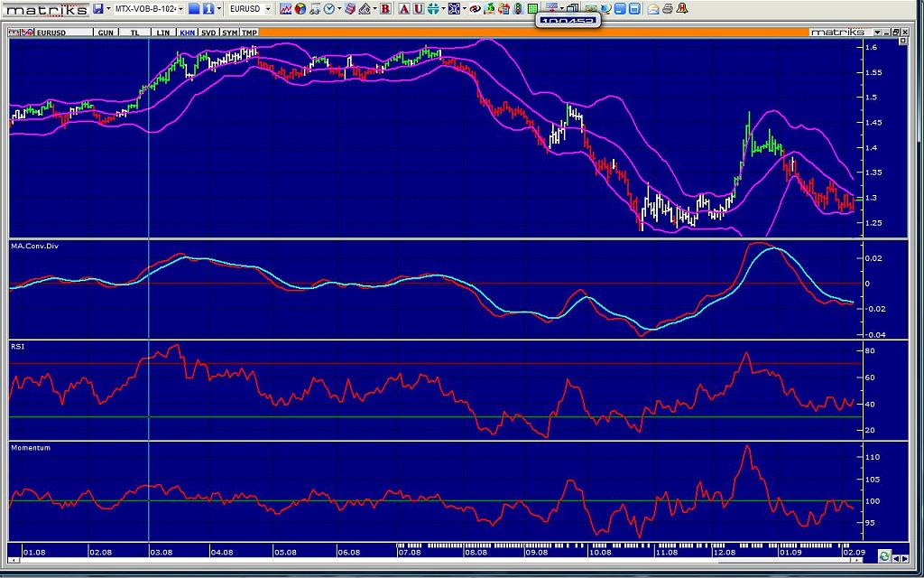This screenshot has height=578, width=924.
Task: Click the TMP button in chart header
Action: click(x=249, y=33)
